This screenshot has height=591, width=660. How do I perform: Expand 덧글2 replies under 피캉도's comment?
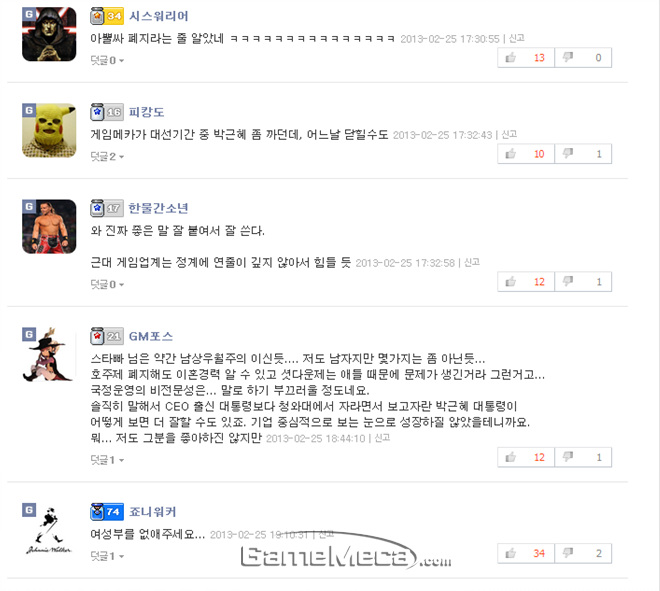coord(107,157)
